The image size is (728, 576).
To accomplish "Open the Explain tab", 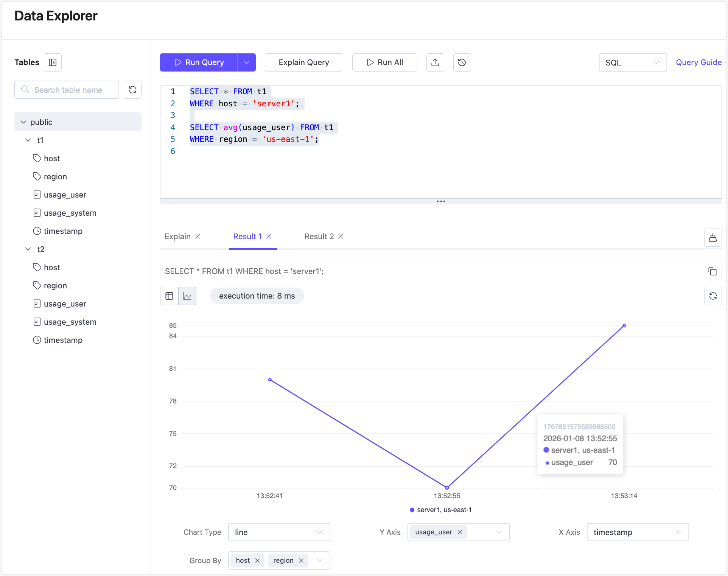I will (x=177, y=237).
